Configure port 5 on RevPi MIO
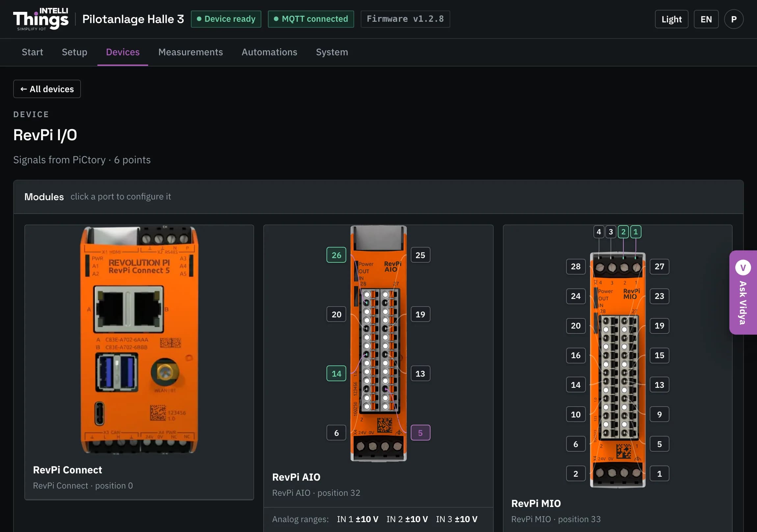The width and height of the screenshot is (757, 532). pos(659,444)
